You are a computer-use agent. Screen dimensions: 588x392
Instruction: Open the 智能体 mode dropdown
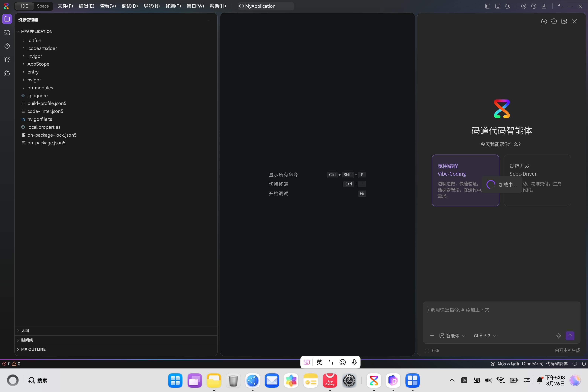tap(452, 336)
